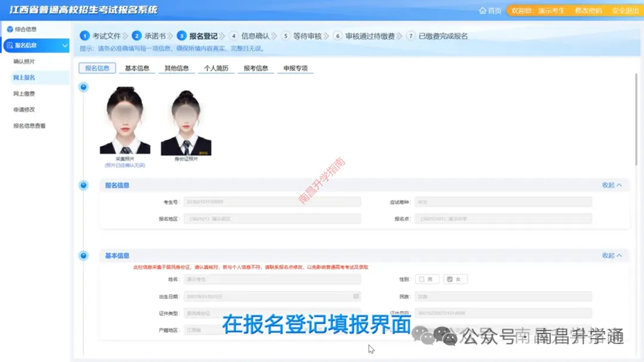The image size is (644, 362).
Task: Click step 1 circle 考试文件
Action: pyautogui.click(x=85, y=36)
